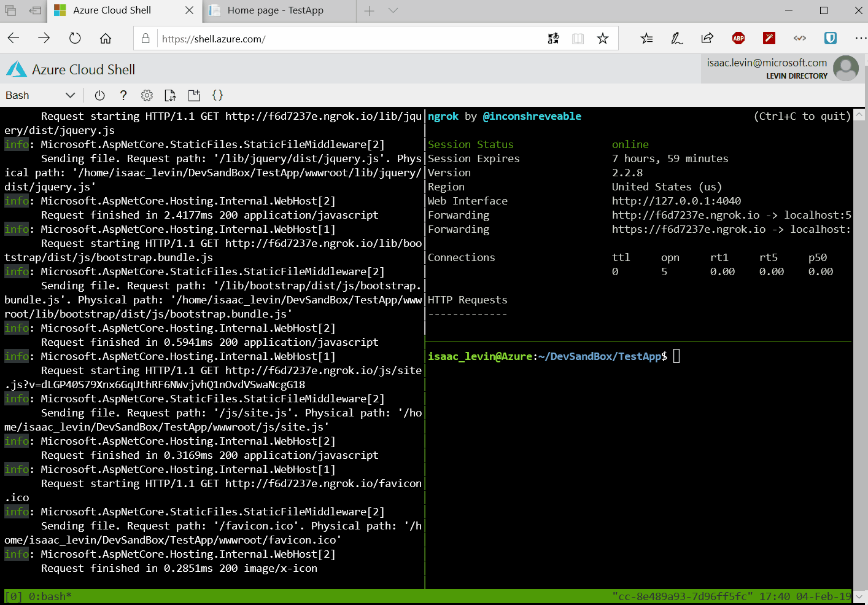
Task: Click the AdBlock Plus toolbar icon
Action: (738, 38)
